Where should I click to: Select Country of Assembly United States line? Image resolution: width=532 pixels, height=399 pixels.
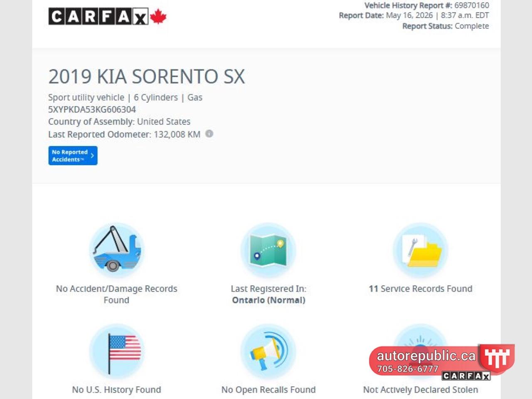119,122
